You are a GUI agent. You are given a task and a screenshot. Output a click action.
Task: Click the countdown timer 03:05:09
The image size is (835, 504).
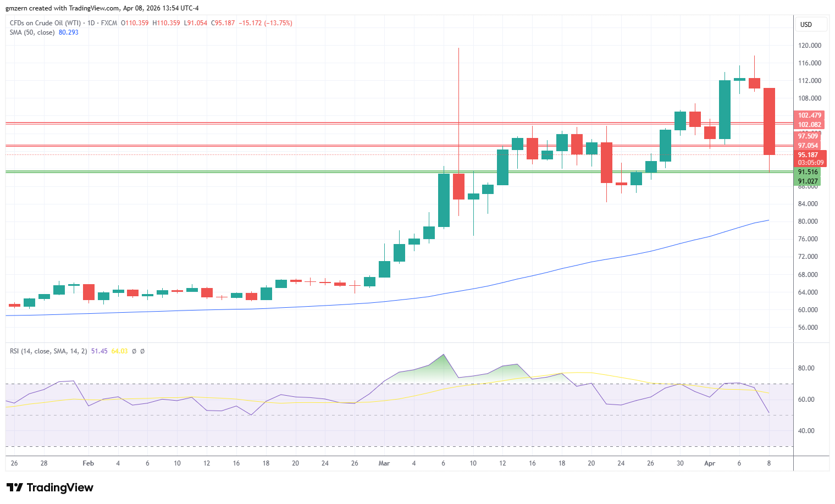(x=810, y=163)
